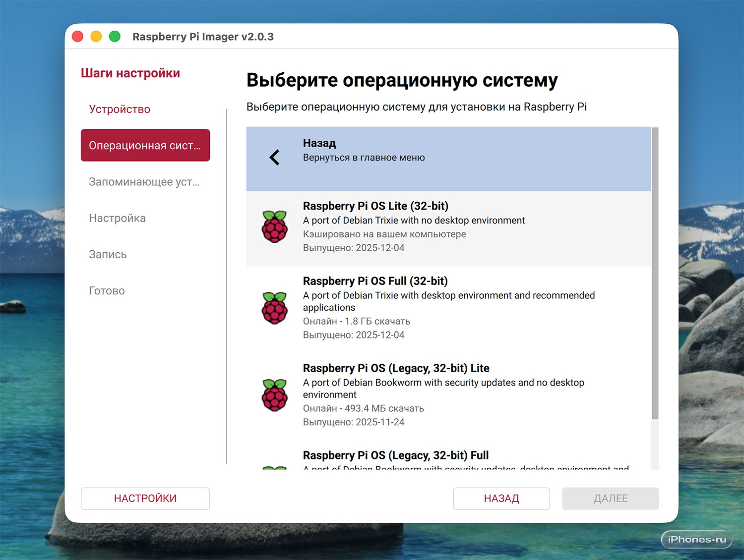This screenshot has width=744, height=560.
Task: Minimize the Raspberry Pi Imager window
Action: coord(96,36)
